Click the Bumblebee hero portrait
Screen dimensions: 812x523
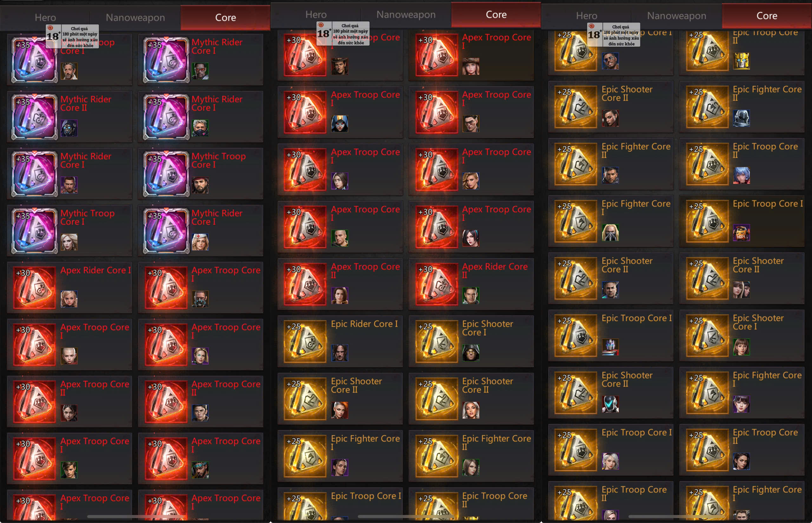741,61
